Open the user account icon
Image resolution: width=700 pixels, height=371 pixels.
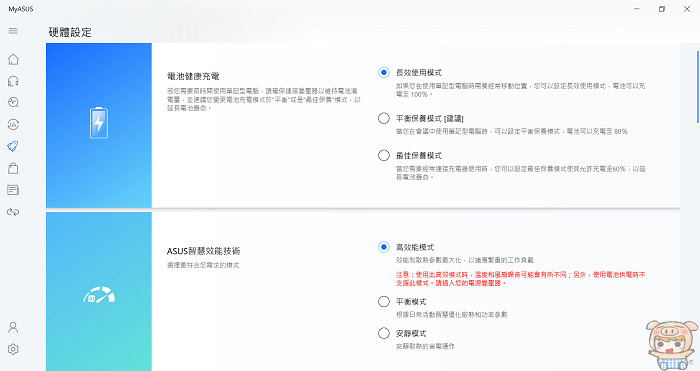[x=13, y=327]
